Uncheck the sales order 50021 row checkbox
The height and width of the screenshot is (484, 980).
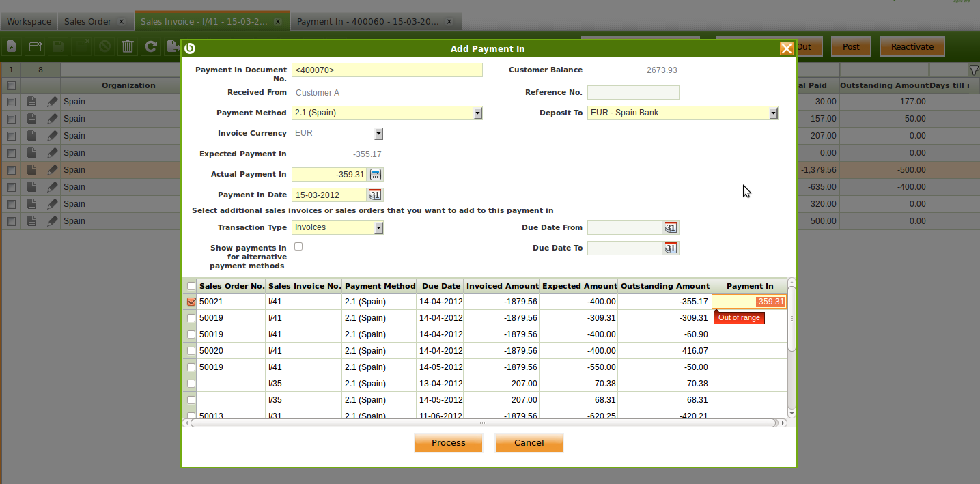point(191,302)
